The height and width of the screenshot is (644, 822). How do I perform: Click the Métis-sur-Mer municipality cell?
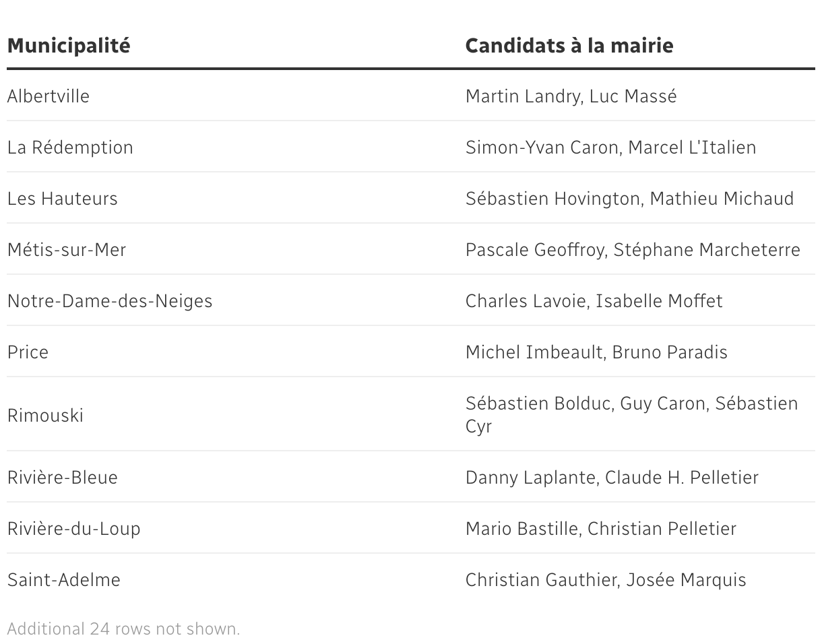(x=67, y=250)
